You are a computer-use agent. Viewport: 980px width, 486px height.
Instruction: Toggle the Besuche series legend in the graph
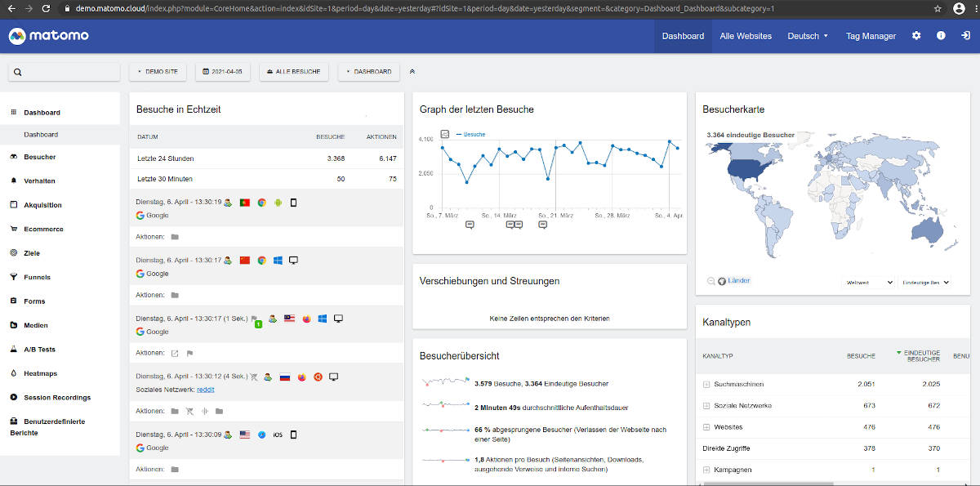click(x=470, y=134)
